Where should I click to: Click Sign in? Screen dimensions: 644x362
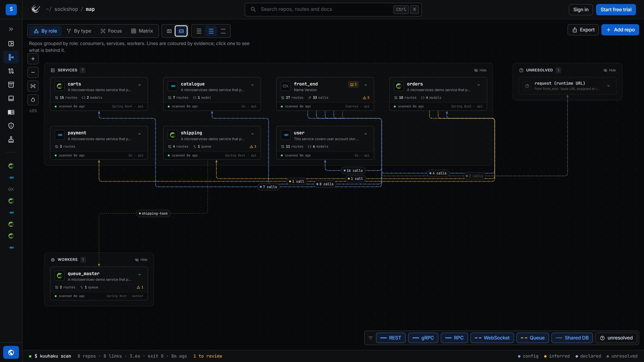(x=580, y=10)
